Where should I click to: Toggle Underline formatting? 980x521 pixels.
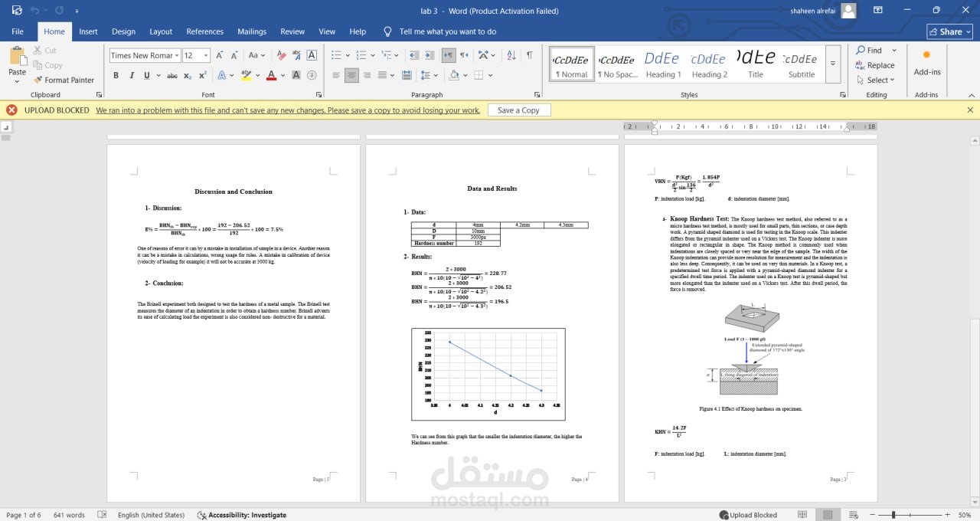click(146, 75)
